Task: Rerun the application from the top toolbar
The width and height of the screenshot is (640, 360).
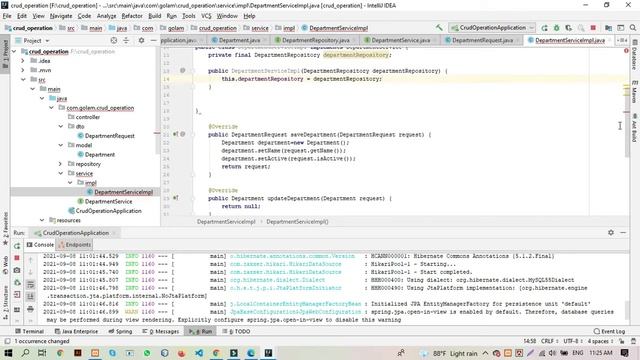Action: [544, 28]
